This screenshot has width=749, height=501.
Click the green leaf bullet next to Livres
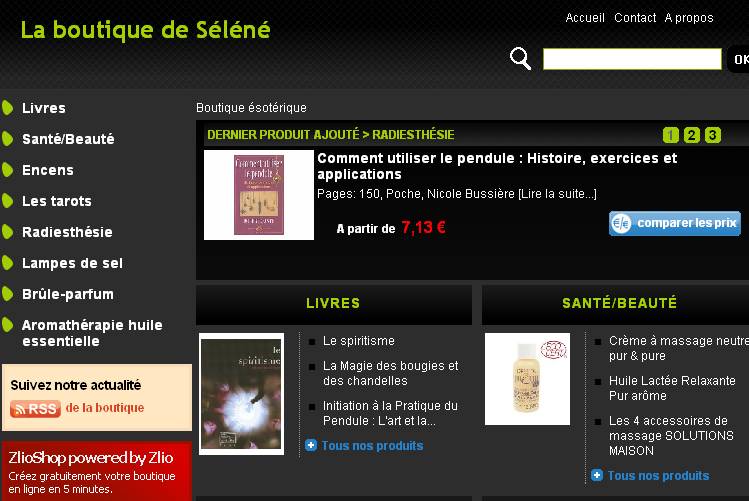pyautogui.click(x=8, y=108)
